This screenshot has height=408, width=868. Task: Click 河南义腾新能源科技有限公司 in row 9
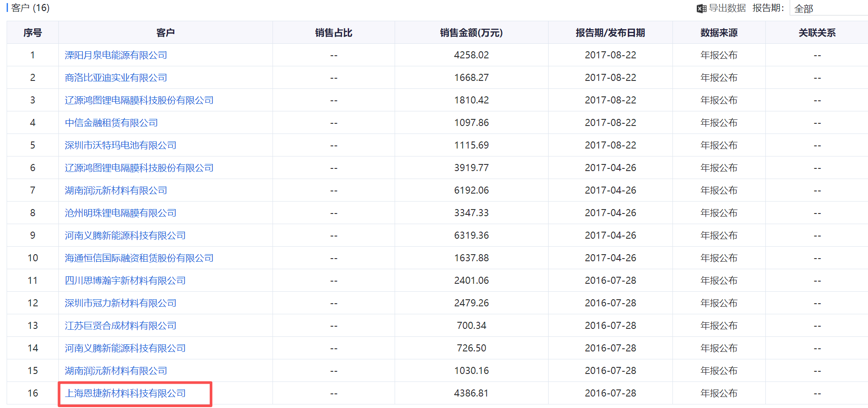point(125,236)
